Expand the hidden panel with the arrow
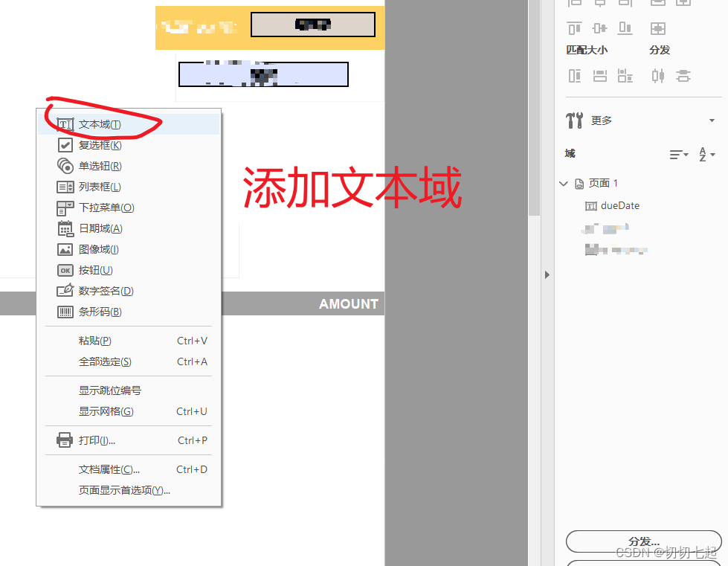The width and height of the screenshot is (728, 566). coord(547,274)
